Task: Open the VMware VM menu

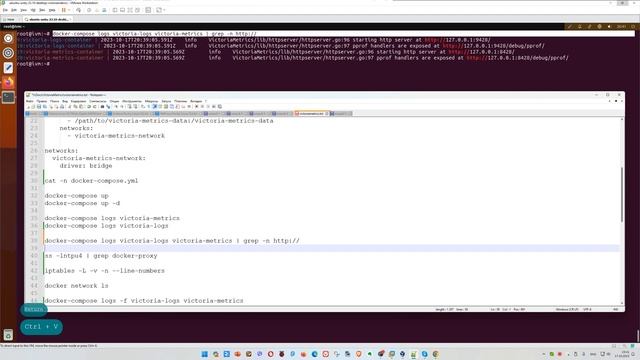Action: [33, 10]
